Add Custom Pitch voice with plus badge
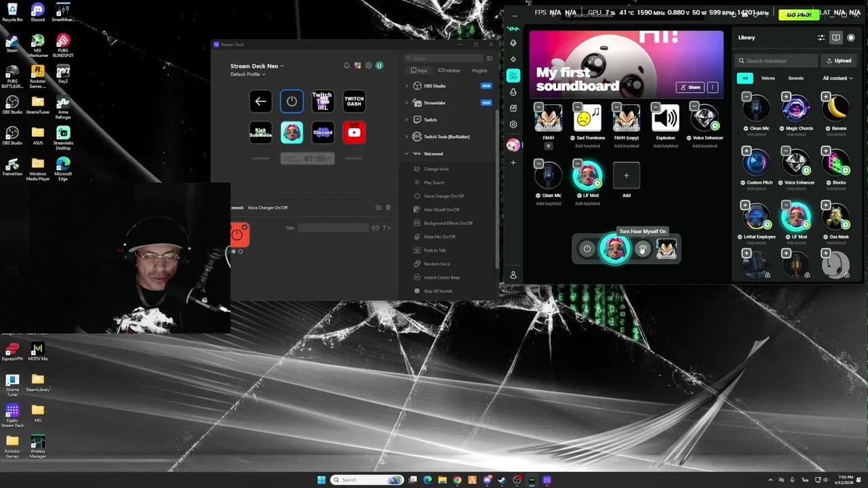868x488 pixels. pyautogui.click(x=747, y=151)
